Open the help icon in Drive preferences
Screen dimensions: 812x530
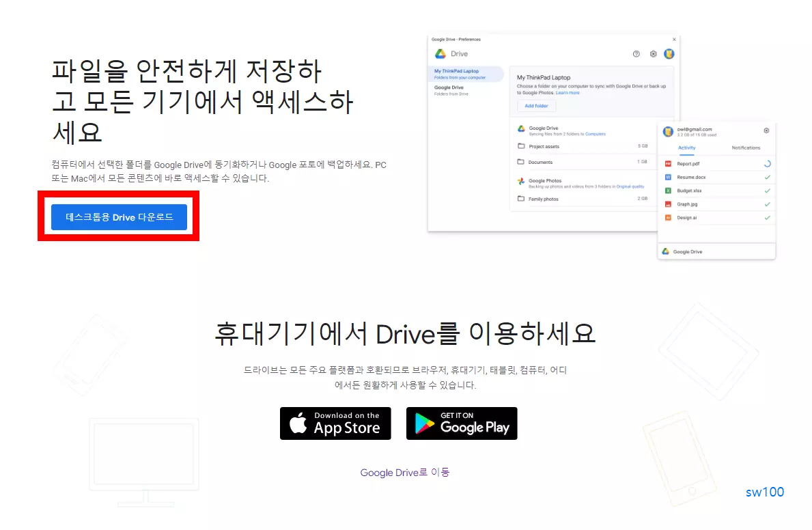pyautogui.click(x=636, y=54)
